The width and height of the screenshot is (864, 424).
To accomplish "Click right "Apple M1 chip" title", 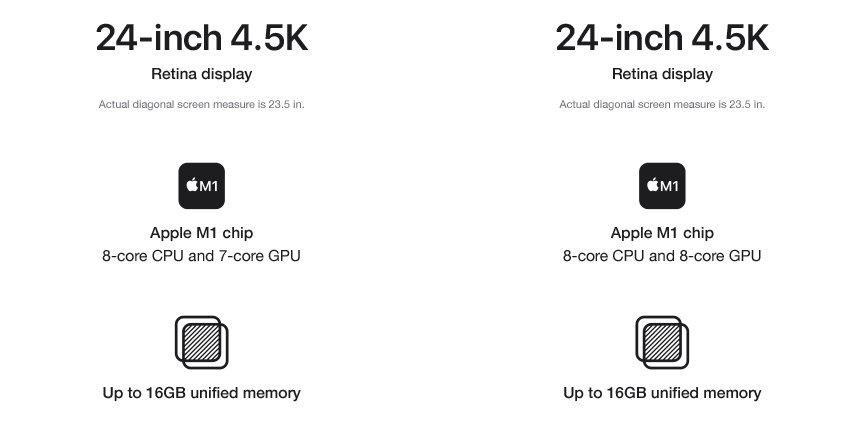I will tap(662, 233).
